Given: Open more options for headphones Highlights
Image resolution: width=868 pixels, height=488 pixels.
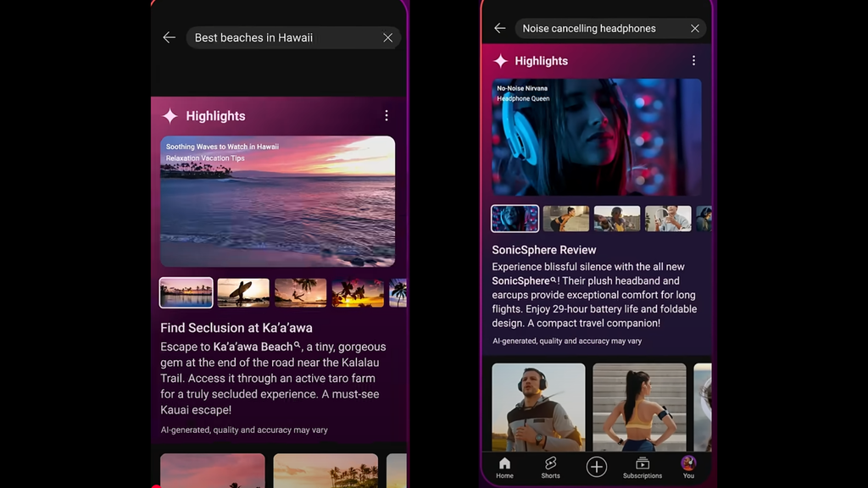Looking at the screenshot, I should [x=693, y=61].
